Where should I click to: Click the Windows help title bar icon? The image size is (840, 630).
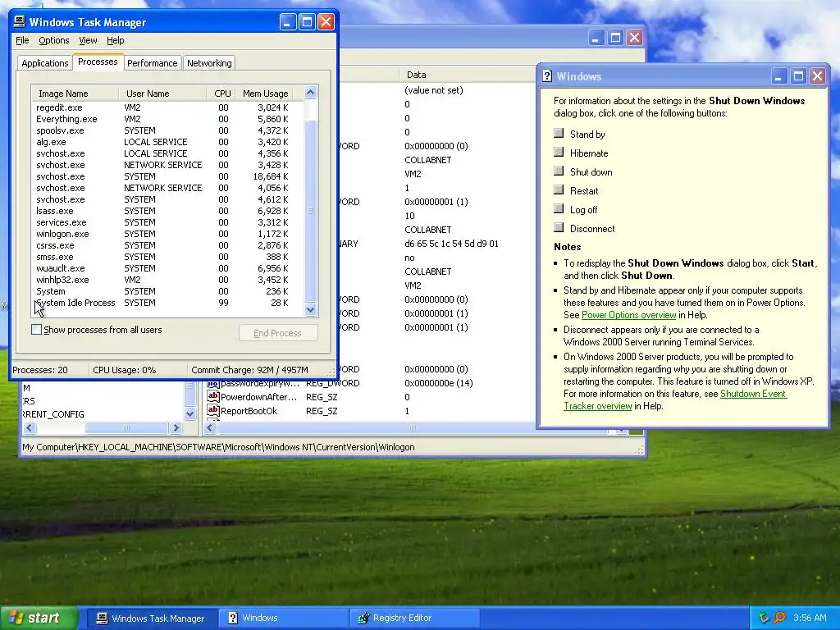[547, 76]
